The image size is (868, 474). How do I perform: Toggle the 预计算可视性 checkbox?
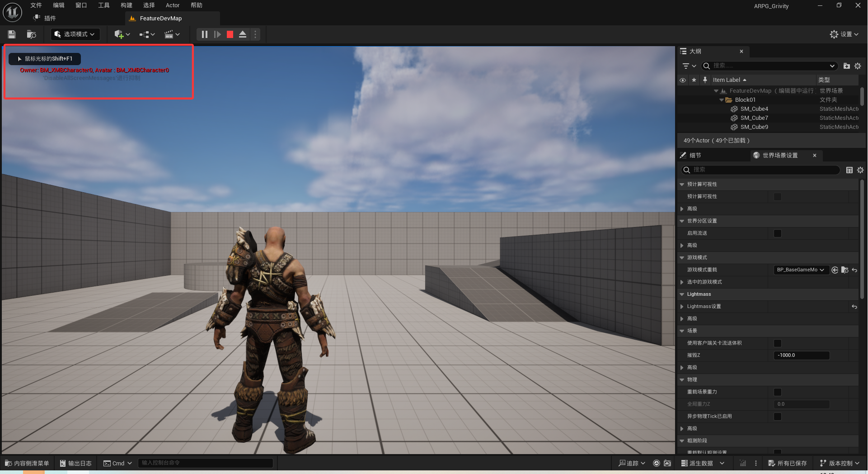point(778,197)
